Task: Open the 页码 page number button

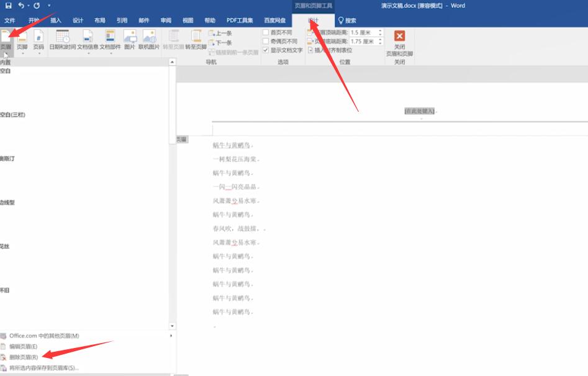Action: 38,42
